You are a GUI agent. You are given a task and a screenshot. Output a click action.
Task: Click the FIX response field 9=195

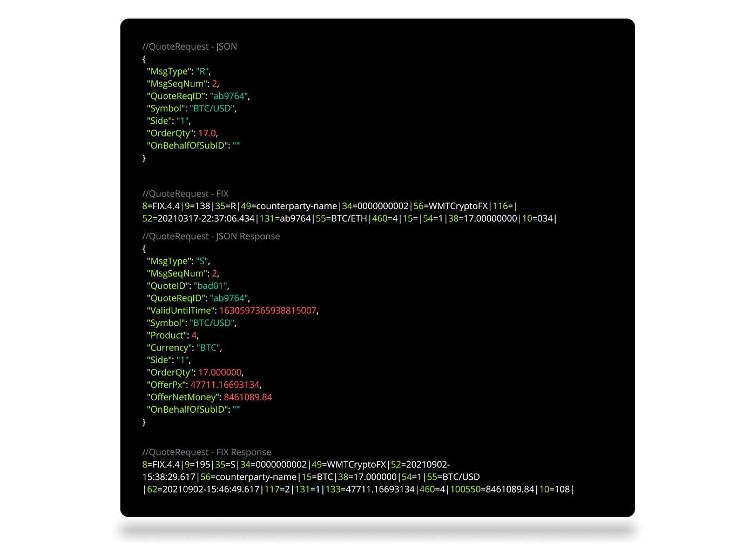point(197,465)
